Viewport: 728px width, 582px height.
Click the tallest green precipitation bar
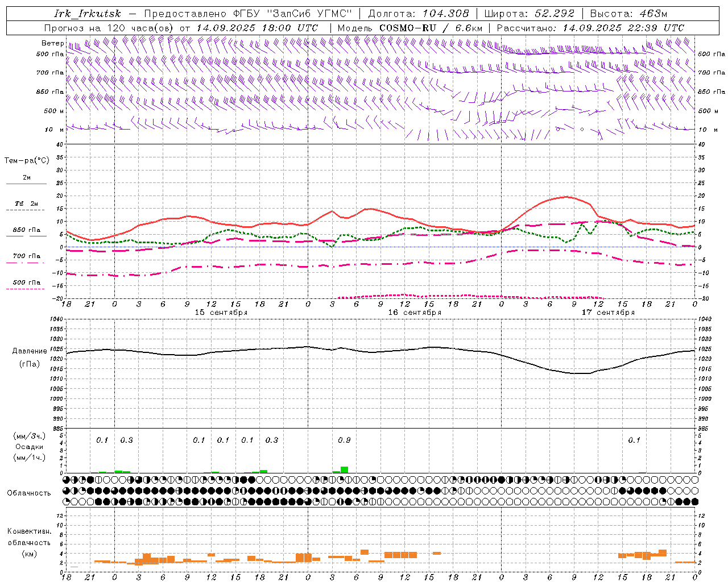(344, 469)
